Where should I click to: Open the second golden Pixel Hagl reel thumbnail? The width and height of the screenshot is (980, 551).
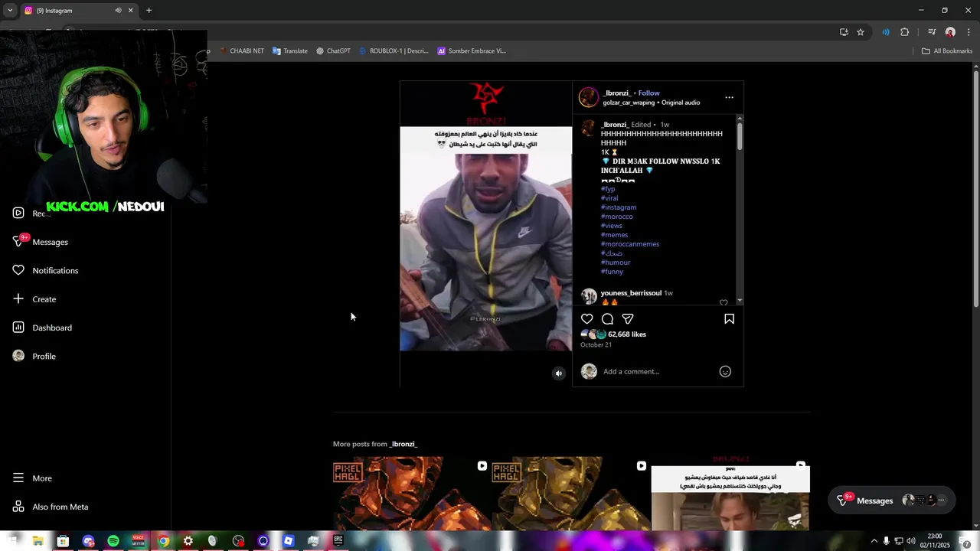pyautogui.click(x=571, y=494)
